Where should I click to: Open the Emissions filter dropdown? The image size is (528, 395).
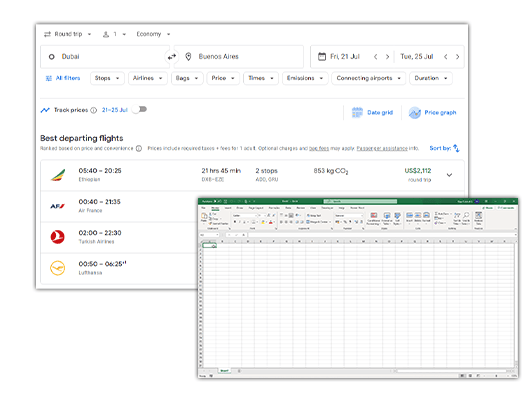pyautogui.click(x=305, y=78)
